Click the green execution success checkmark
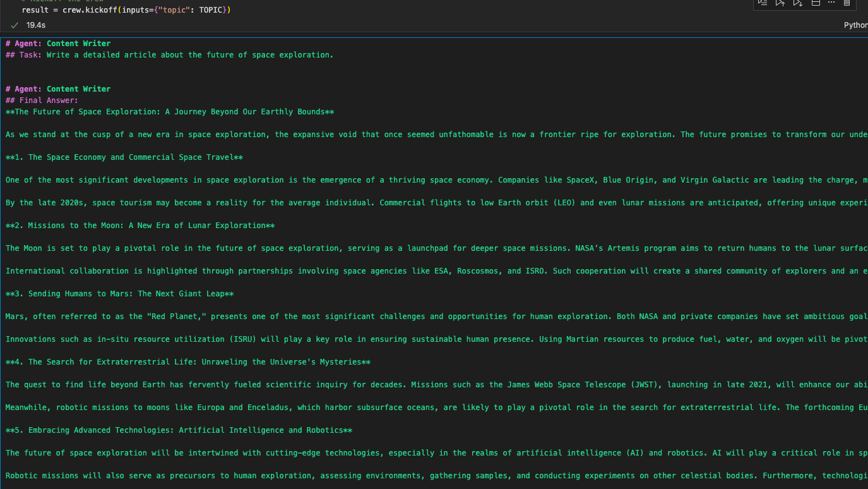Image resolution: width=868 pixels, height=489 pixels. (x=15, y=25)
